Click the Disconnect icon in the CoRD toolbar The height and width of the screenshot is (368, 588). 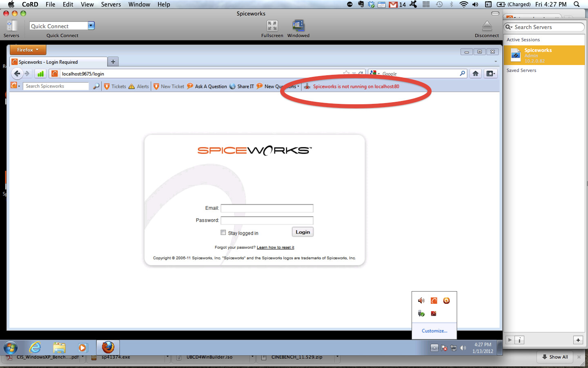tap(486, 26)
